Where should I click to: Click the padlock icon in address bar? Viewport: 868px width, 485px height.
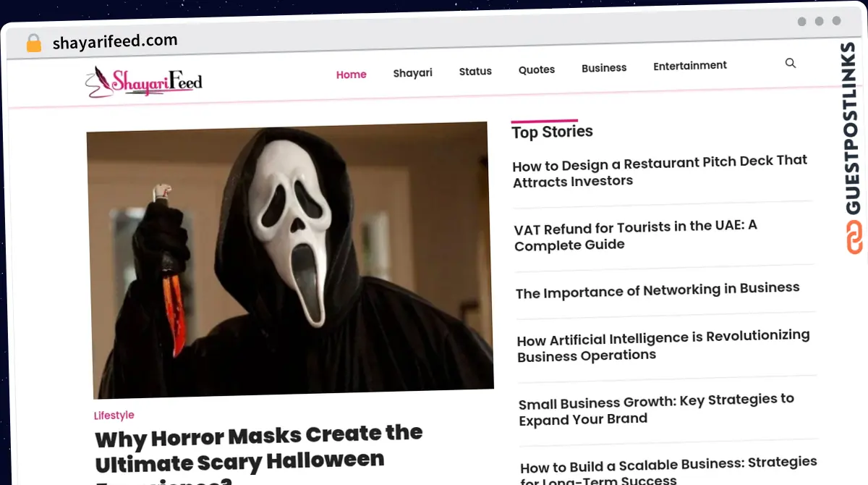point(33,43)
